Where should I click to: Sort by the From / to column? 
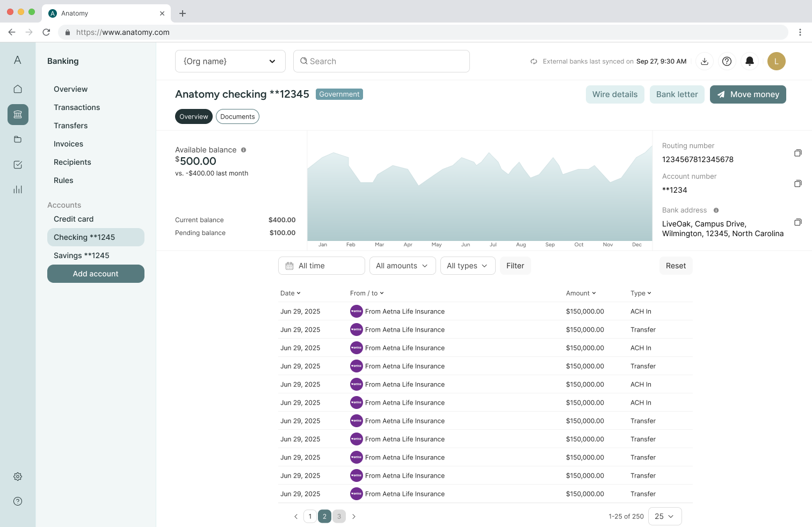[367, 293]
